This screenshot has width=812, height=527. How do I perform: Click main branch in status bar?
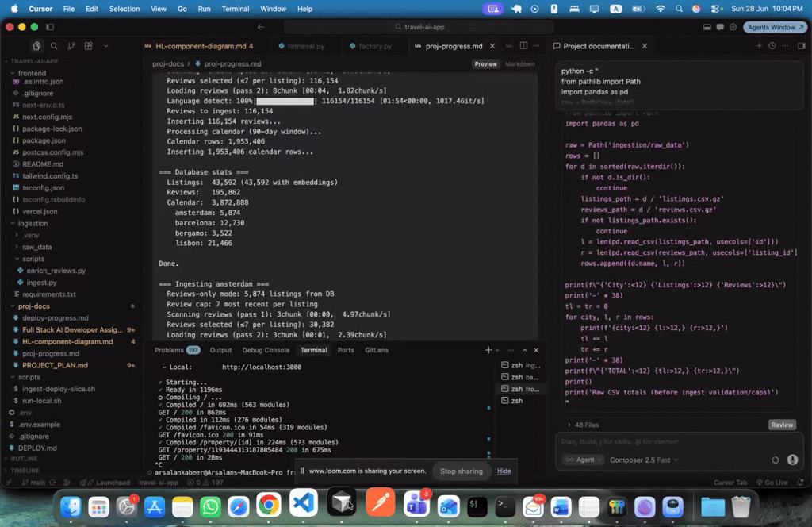tap(33, 483)
